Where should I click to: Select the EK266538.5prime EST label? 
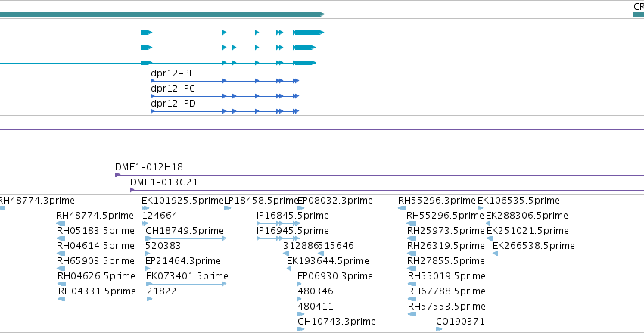click(x=534, y=246)
